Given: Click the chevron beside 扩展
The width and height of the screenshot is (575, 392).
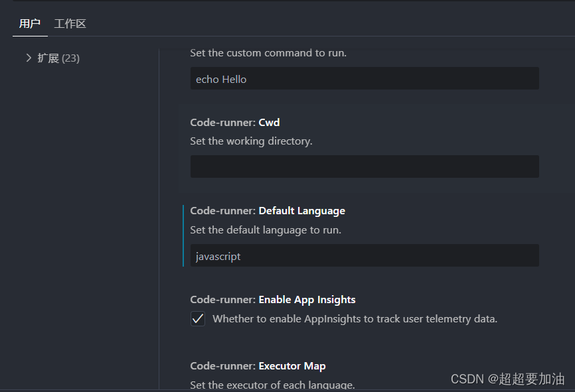Looking at the screenshot, I should (x=29, y=58).
